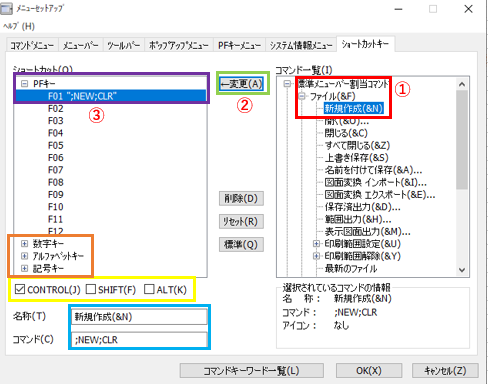Enable the SHIFT(F) checkbox

point(91,289)
